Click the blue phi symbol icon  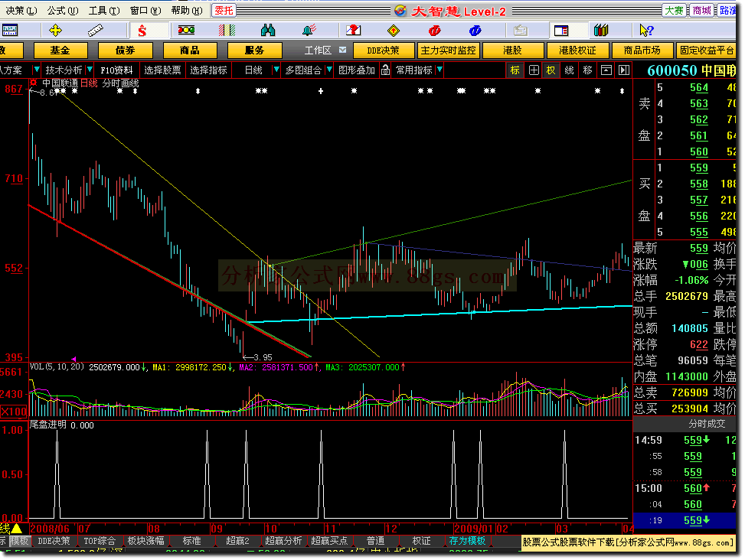[x=475, y=31]
